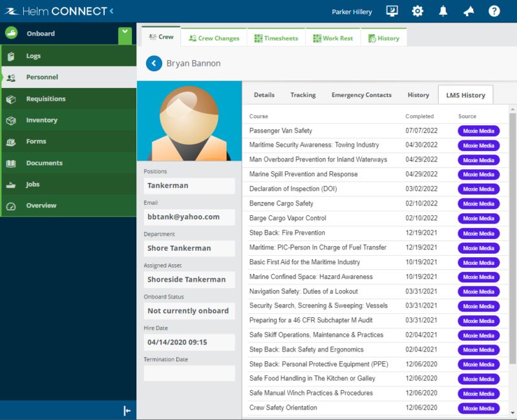Click the settings gear icon in header
The height and width of the screenshot is (420, 517).
coord(417,11)
